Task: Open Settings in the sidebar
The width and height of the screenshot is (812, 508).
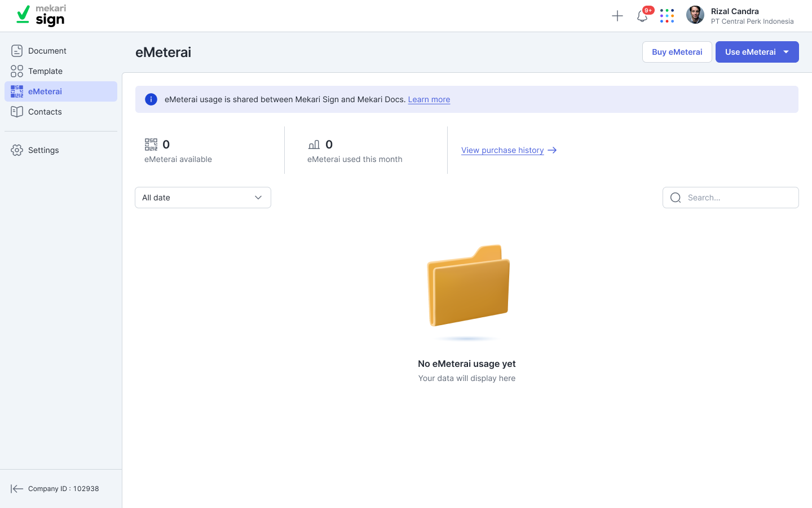Action: click(x=43, y=150)
